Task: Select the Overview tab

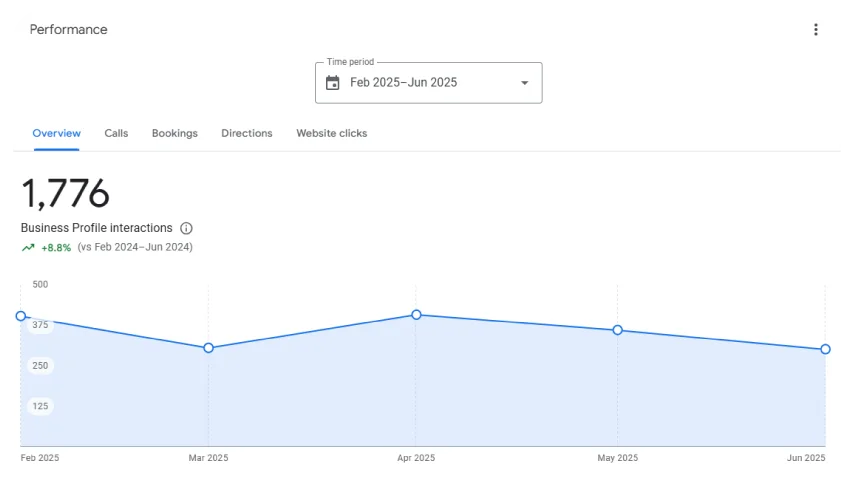Action: (57, 133)
